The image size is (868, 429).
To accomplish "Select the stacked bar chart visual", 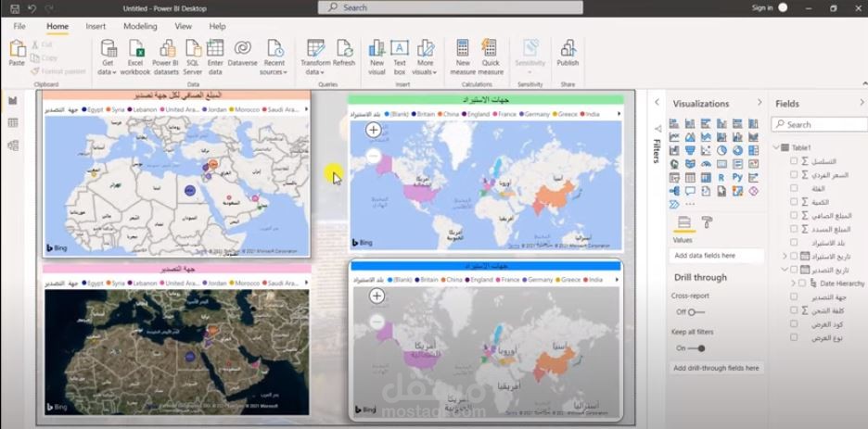I will (674, 123).
